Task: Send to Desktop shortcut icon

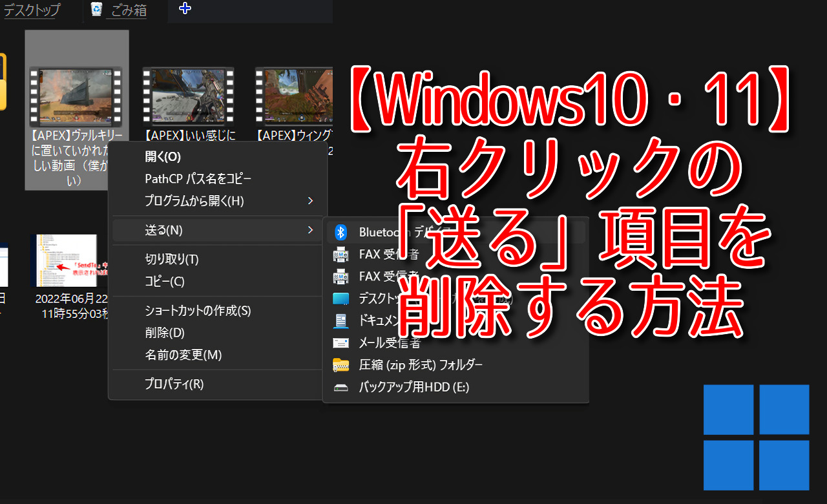Action: pyautogui.click(x=340, y=299)
